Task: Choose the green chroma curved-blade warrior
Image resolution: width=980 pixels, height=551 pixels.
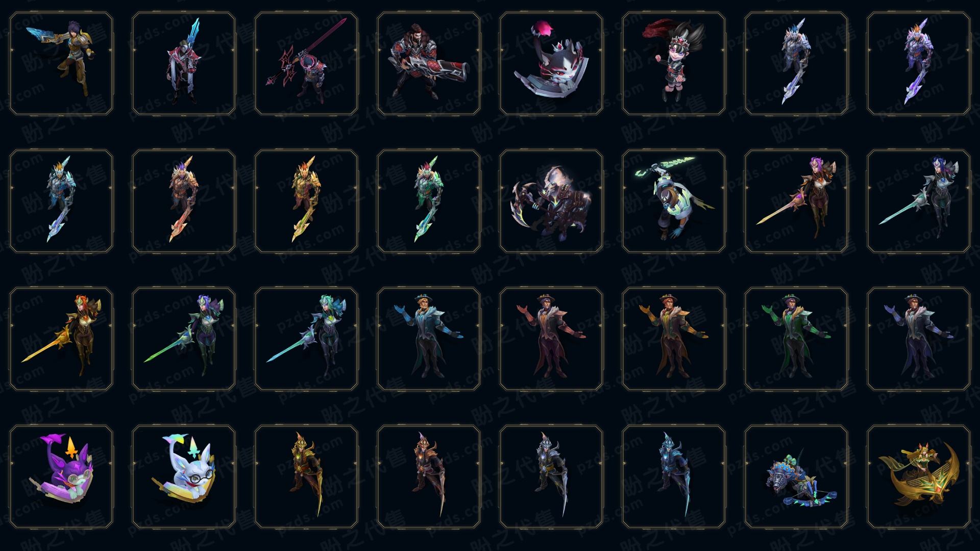Action: point(429,201)
